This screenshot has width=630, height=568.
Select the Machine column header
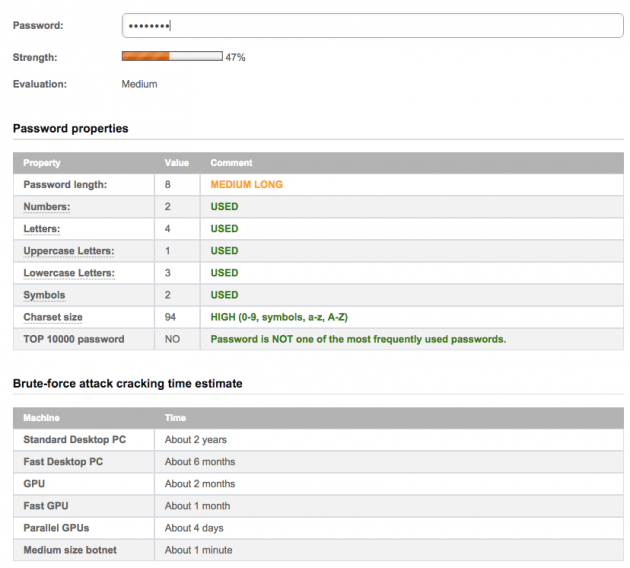(x=41, y=418)
